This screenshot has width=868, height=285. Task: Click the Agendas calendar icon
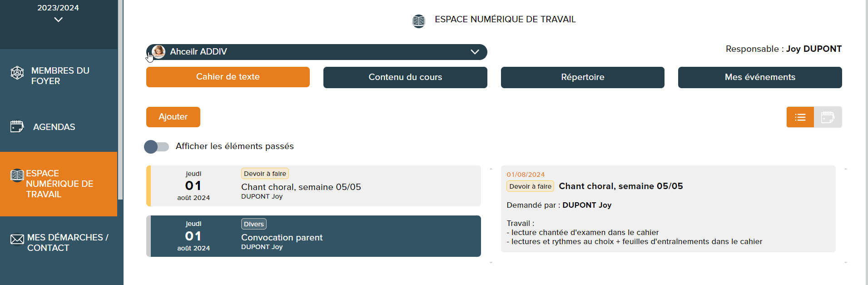[x=17, y=126]
